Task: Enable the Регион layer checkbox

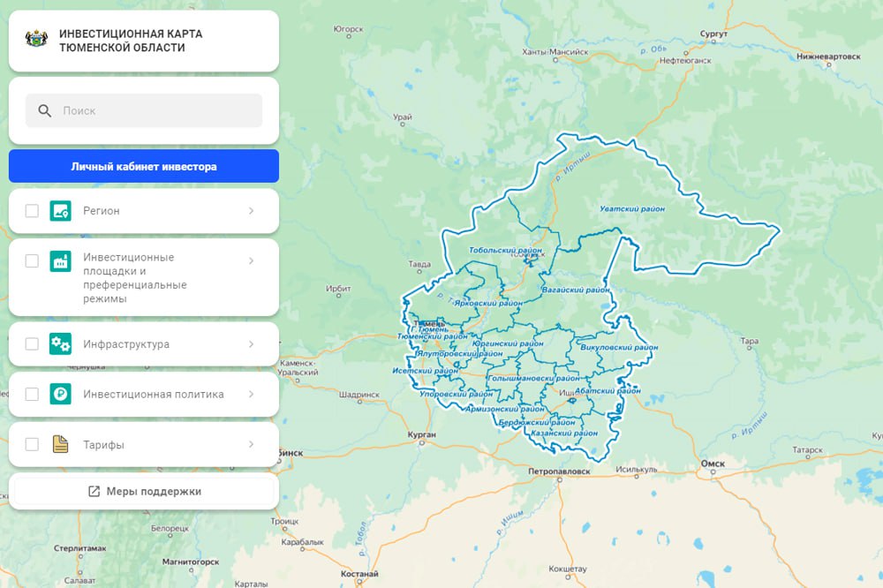Action: [x=32, y=211]
